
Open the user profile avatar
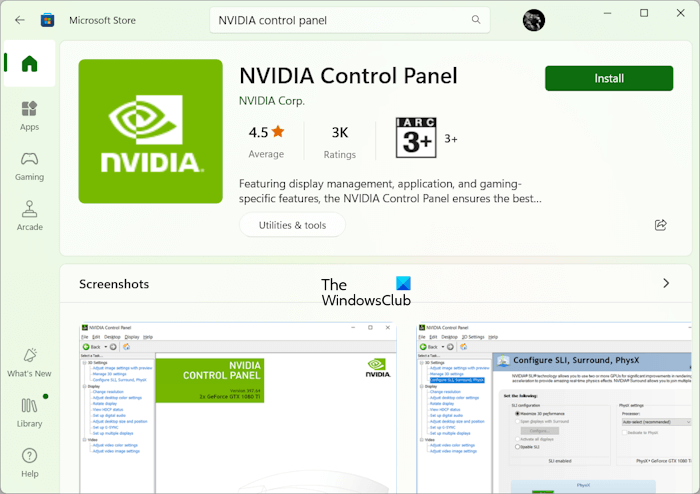533,20
